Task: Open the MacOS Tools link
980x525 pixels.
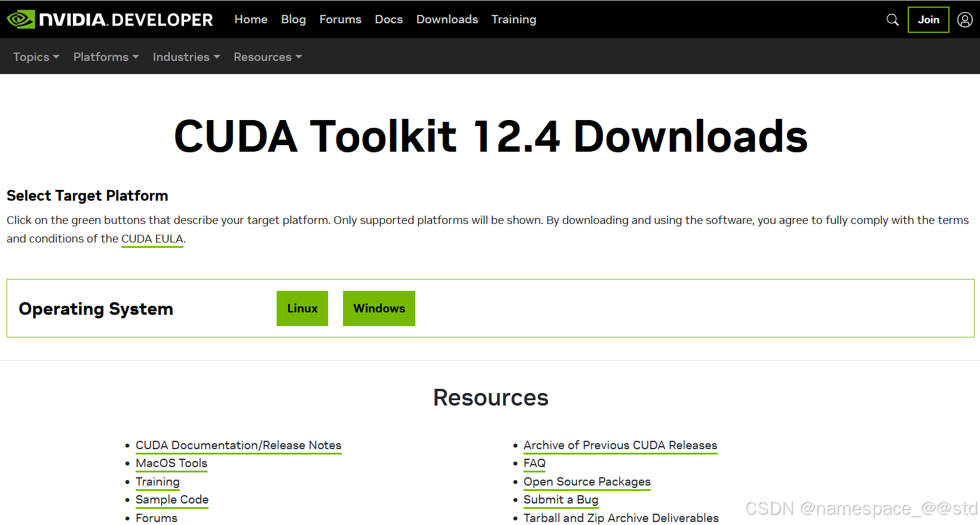Action: coord(171,463)
